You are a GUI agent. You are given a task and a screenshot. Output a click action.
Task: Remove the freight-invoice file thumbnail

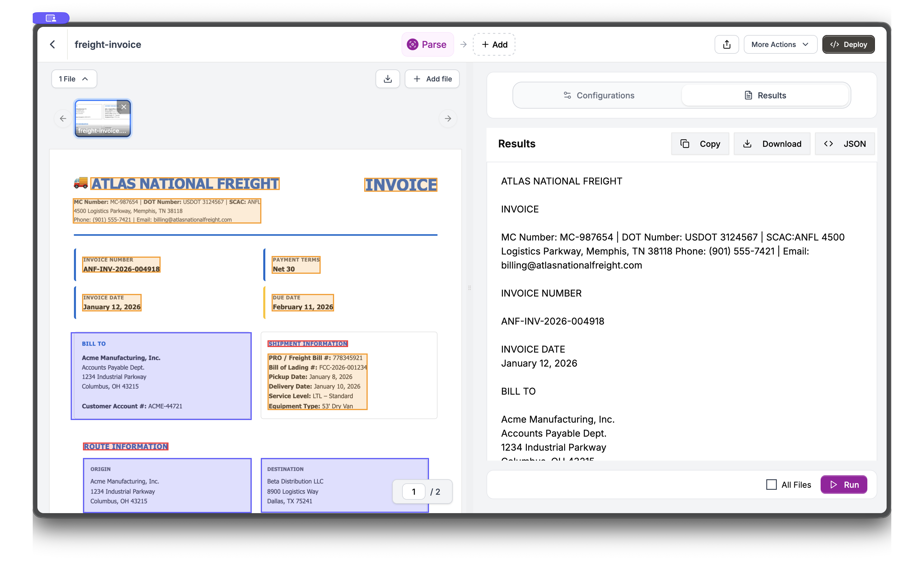click(124, 107)
